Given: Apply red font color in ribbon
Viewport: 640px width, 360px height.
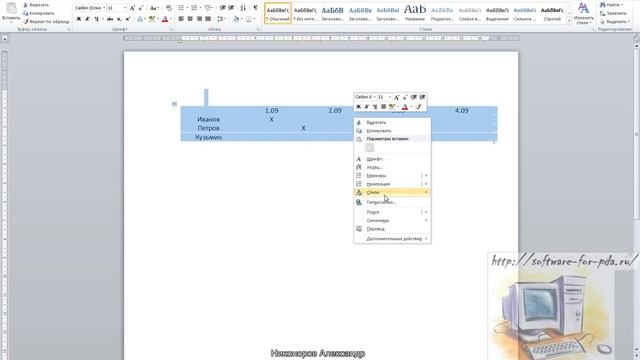Looking at the screenshot, I should tap(165, 19).
